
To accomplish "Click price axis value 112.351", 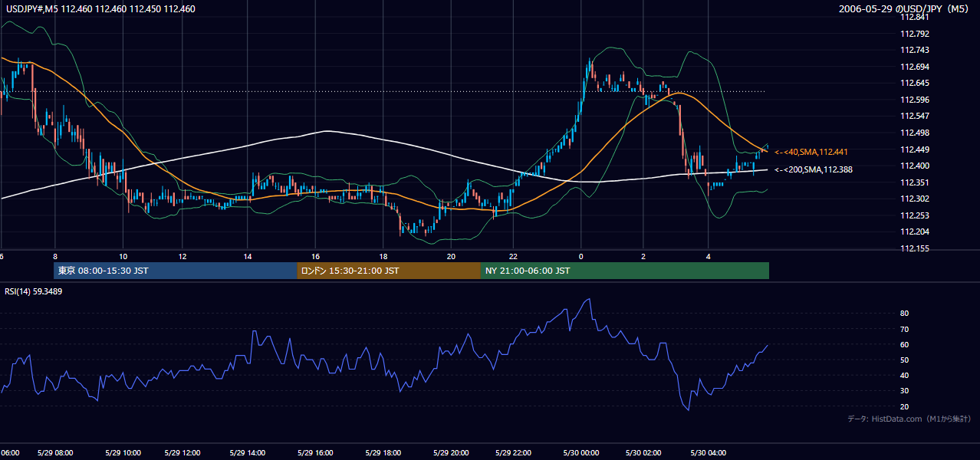I will tap(916, 182).
